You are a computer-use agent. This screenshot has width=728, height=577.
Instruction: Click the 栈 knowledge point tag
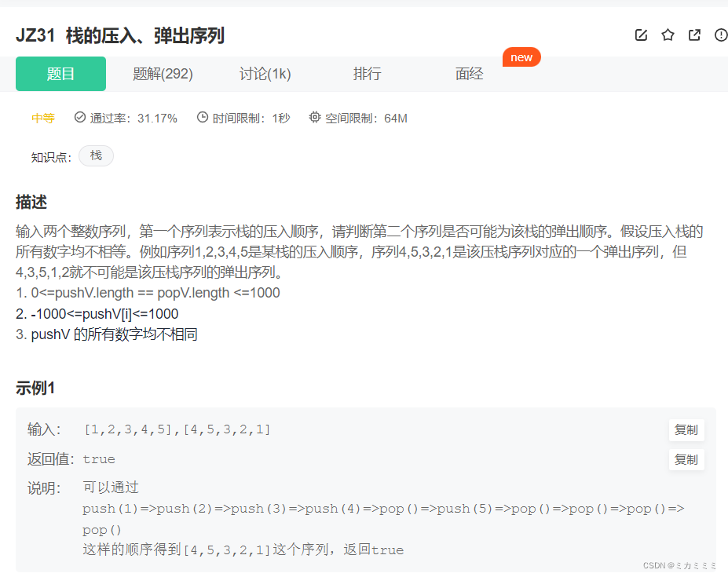coord(95,155)
